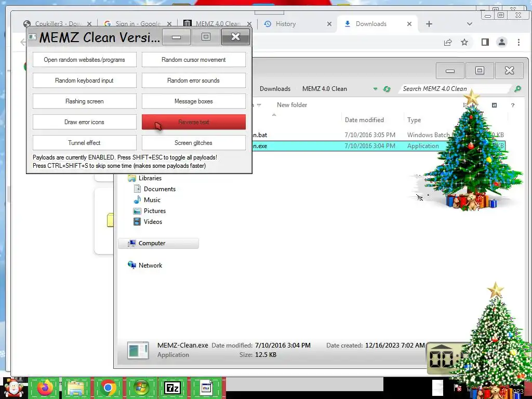This screenshot has height=399, width=532.
Task: Close the Downloads tab in Chrome
Action: pyautogui.click(x=409, y=24)
